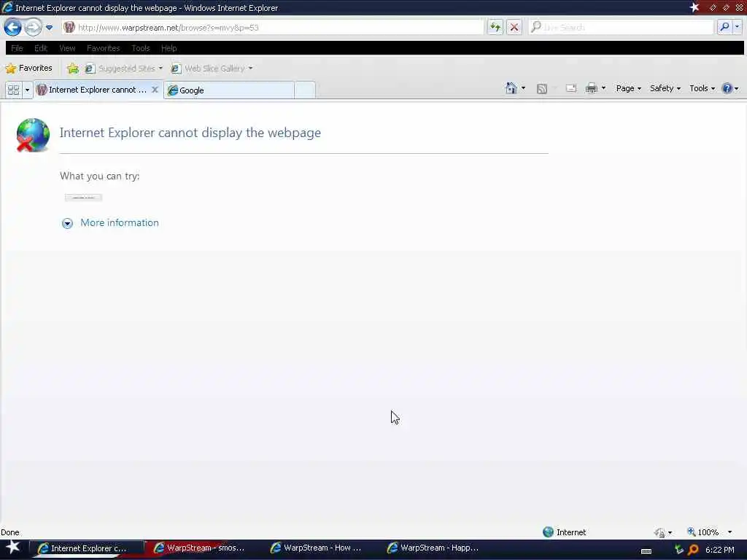Open the File menu
747x560 pixels.
[18, 48]
